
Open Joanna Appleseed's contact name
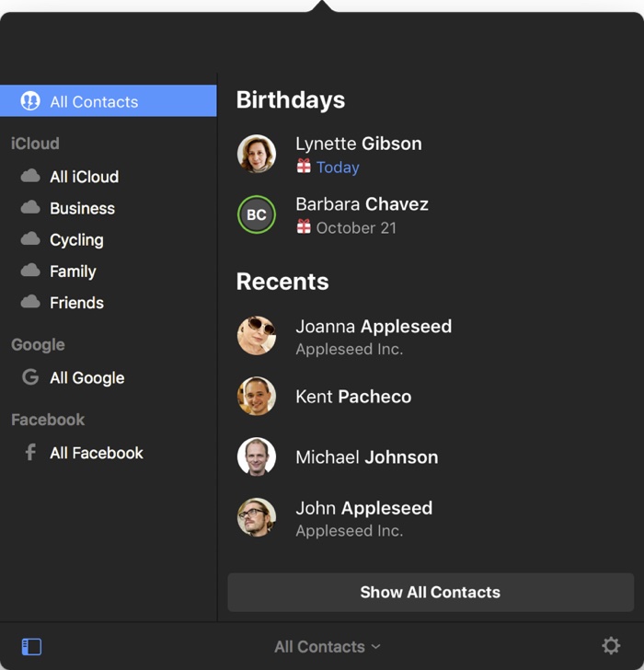[x=374, y=327]
